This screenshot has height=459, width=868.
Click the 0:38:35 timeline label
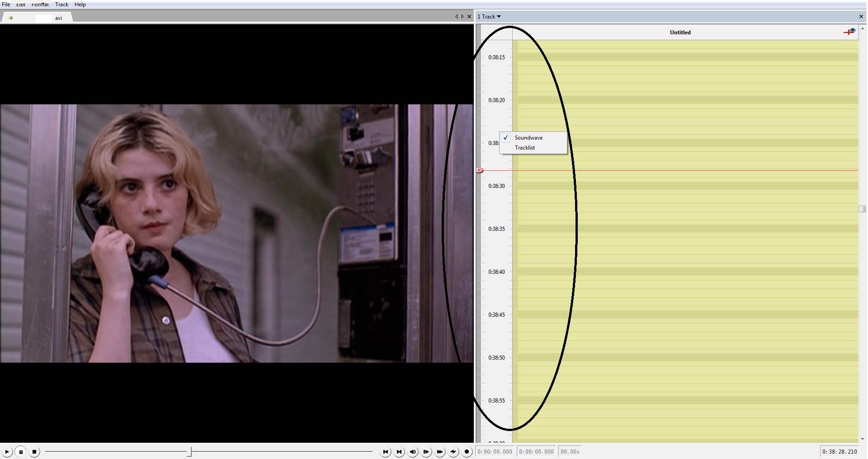(x=496, y=229)
